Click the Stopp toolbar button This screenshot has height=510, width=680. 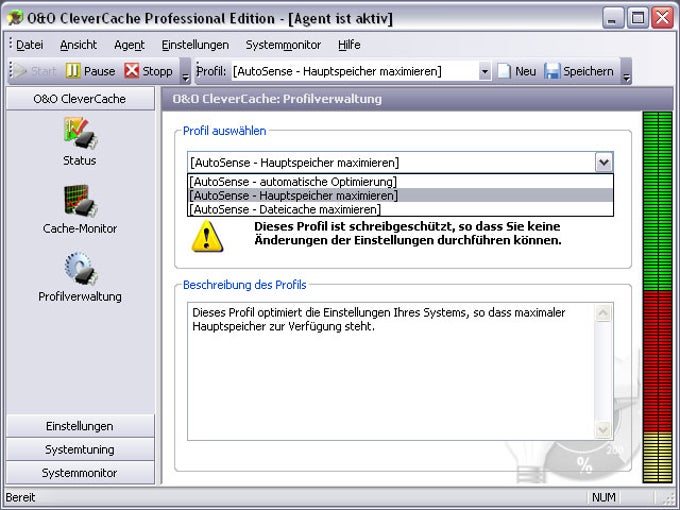coord(148,71)
